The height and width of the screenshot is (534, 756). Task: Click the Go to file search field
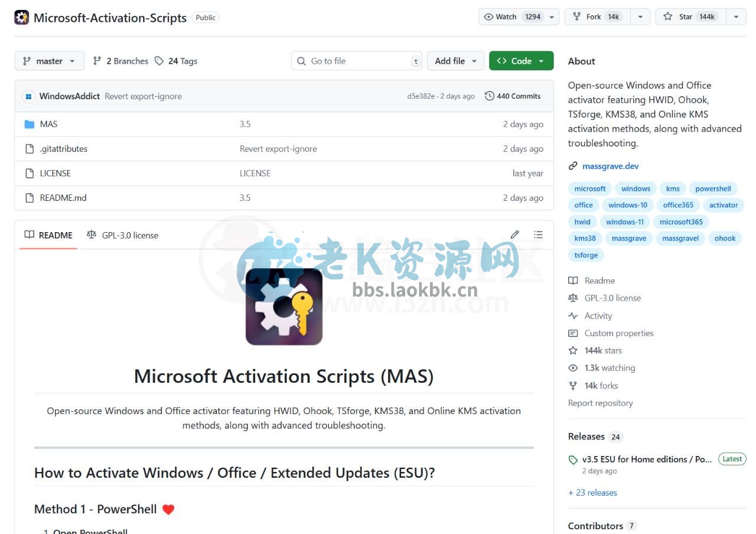tap(357, 61)
